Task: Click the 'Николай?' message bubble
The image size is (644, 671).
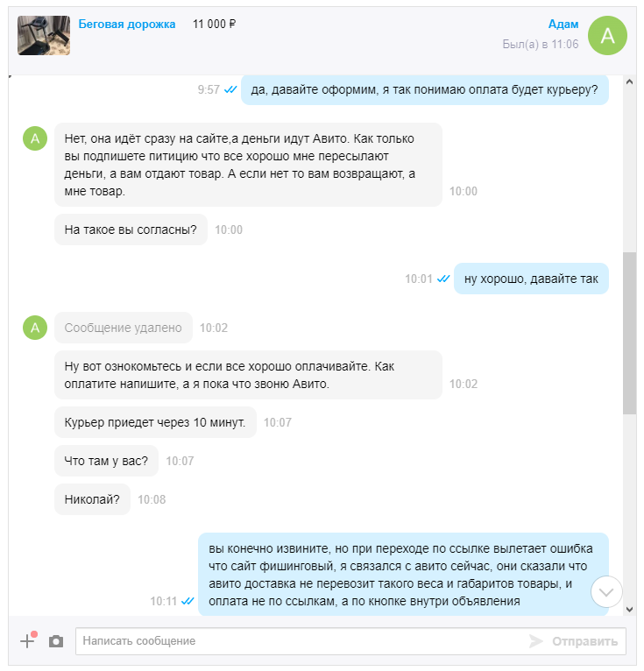Action: (92, 499)
